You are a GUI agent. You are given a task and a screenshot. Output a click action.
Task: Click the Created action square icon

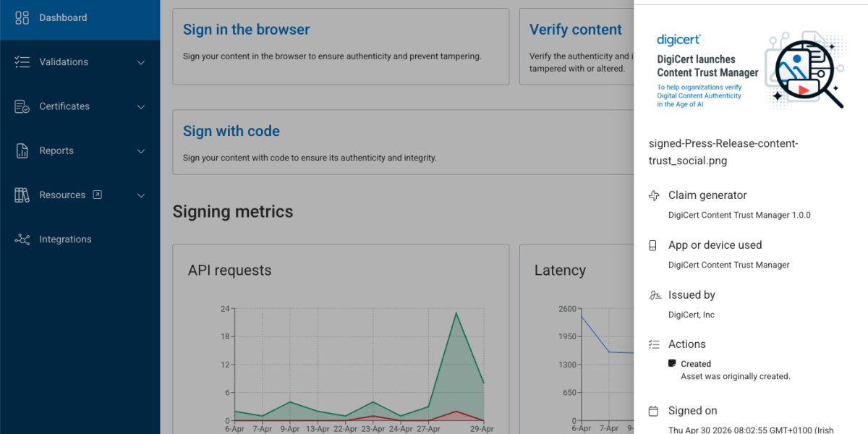coord(673,364)
